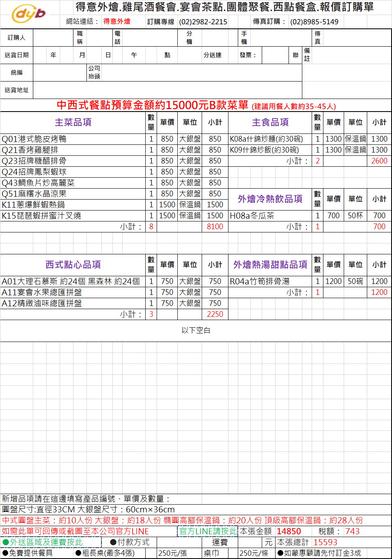This screenshot has width=392, height=559.
Task: Select the A11宴會水果總匯拼盤 item cell
Action: (73, 292)
